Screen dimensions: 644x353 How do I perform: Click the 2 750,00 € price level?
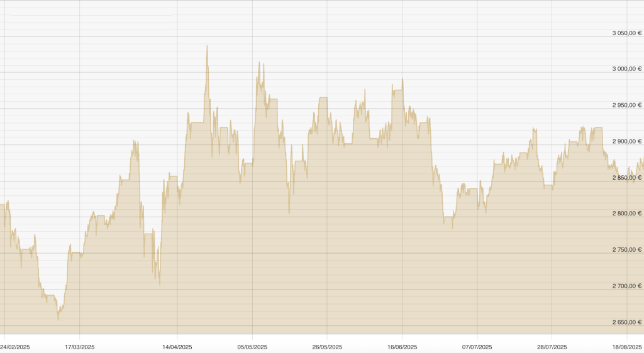tap(626, 250)
